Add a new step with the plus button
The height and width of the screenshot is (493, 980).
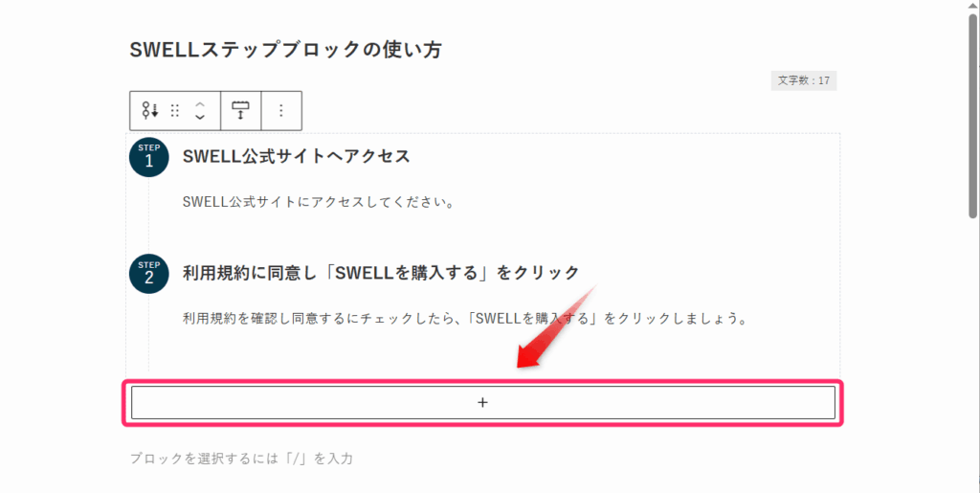click(482, 403)
